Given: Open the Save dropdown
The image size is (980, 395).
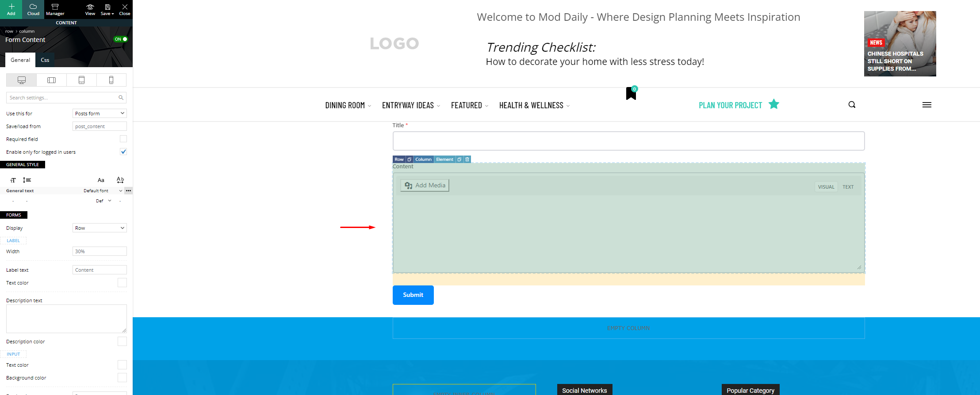Looking at the screenshot, I should coord(107,9).
